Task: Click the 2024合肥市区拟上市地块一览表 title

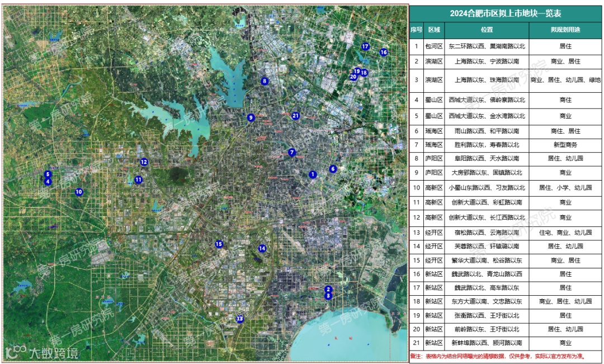Action: (x=506, y=13)
